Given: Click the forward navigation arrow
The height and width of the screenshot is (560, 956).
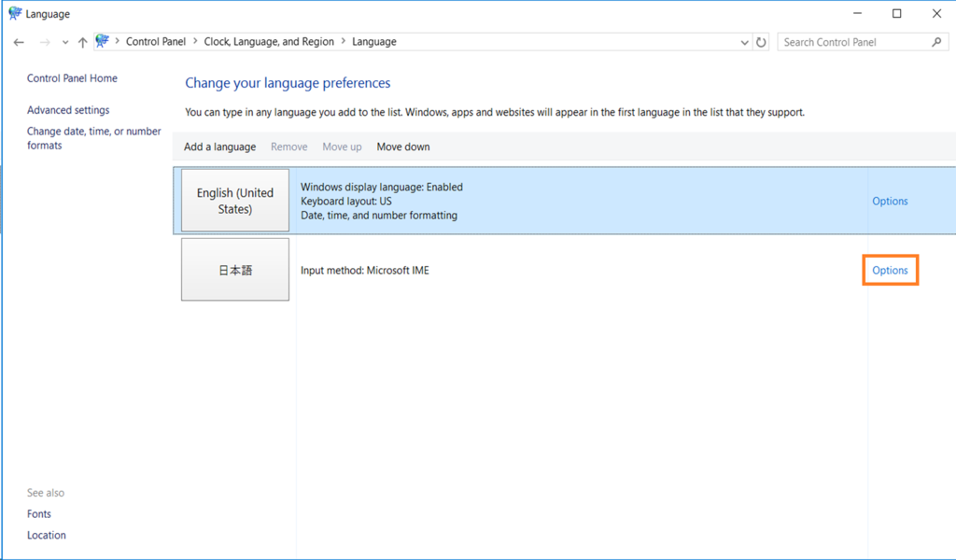Looking at the screenshot, I should [45, 42].
